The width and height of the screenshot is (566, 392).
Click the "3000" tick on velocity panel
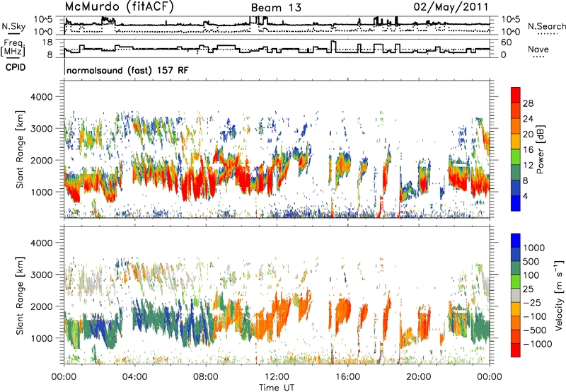(41, 275)
